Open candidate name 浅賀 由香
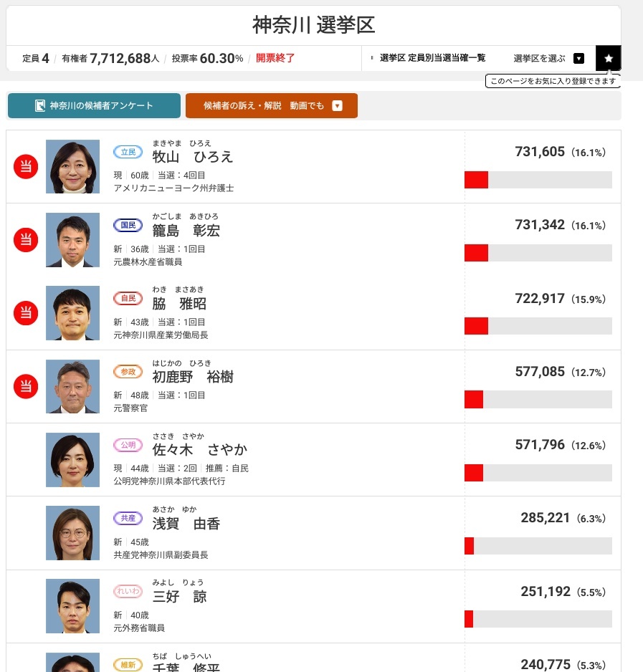The width and height of the screenshot is (643, 672). (x=186, y=524)
